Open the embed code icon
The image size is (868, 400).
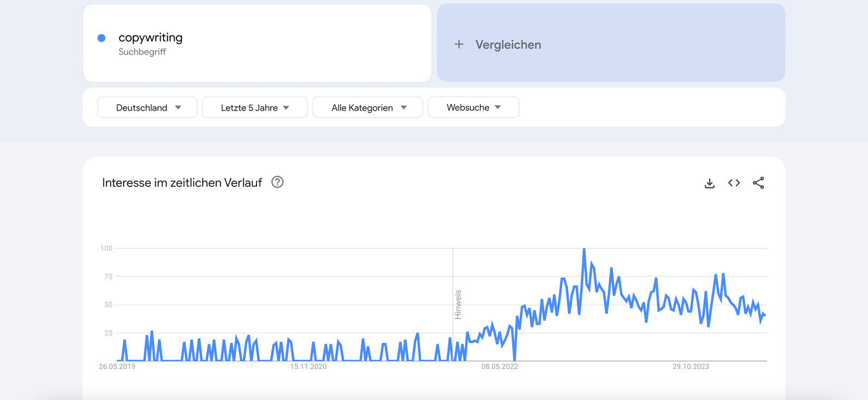(734, 183)
